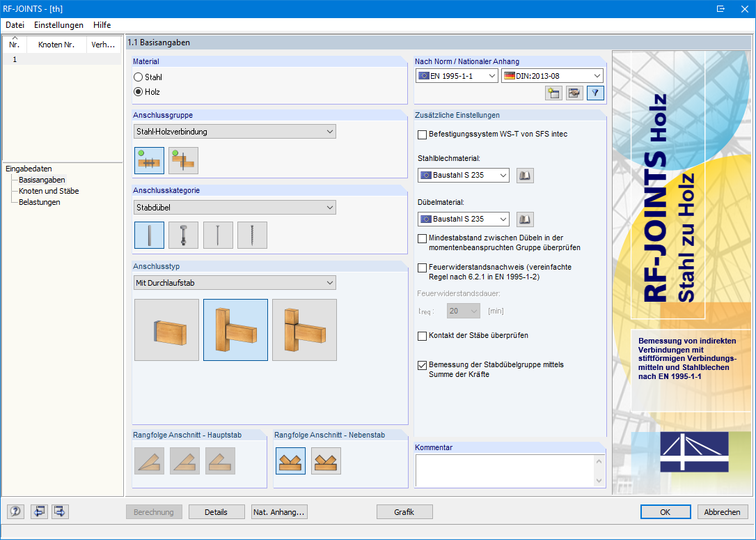The image size is (756, 540).
Task: Select the first Rangfolge Nebenstab option
Action: point(290,461)
